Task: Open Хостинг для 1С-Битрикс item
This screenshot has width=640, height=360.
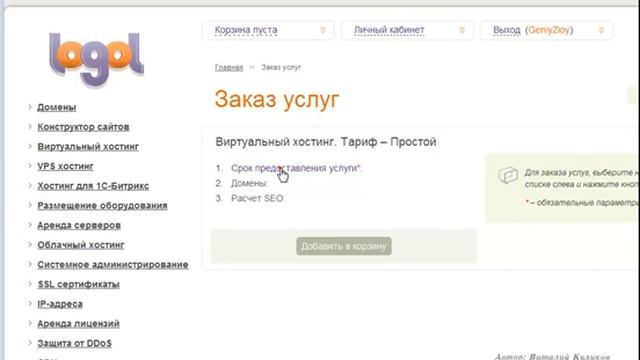Action: click(93, 186)
